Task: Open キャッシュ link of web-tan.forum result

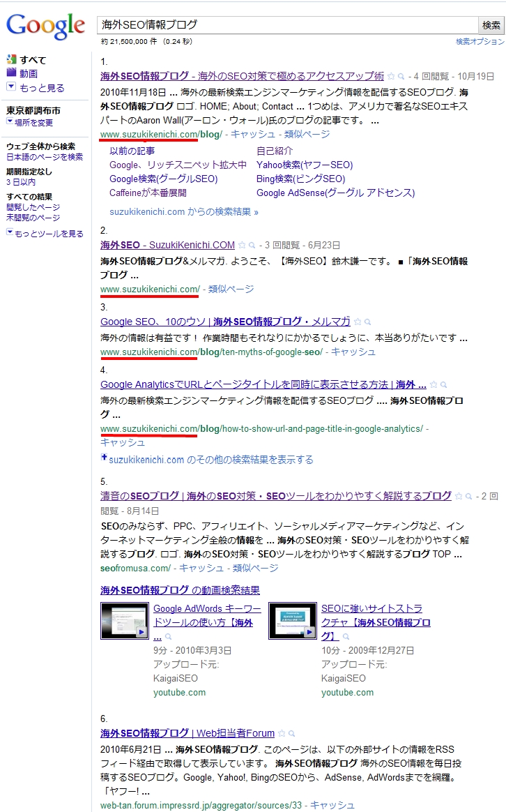Action: tap(332, 805)
